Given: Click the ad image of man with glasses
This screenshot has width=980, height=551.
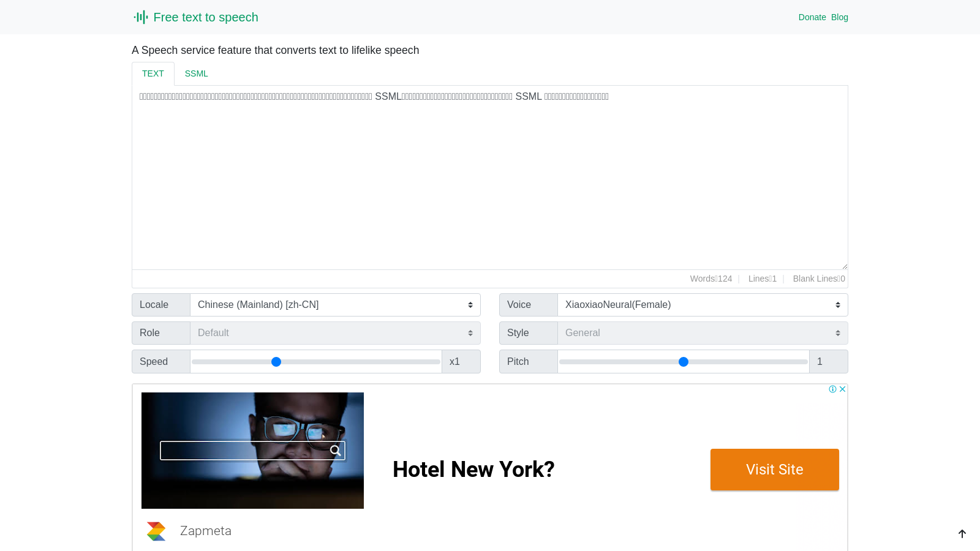Looking at the screenshot, I should point(252,451).
